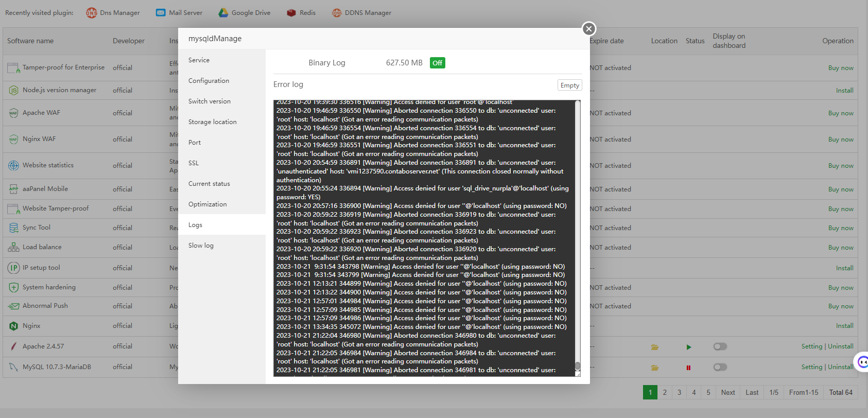Screen dimensions: 868x418
Task: Click the aaPanel Mobile app icon
Action: tap(13, 189)
